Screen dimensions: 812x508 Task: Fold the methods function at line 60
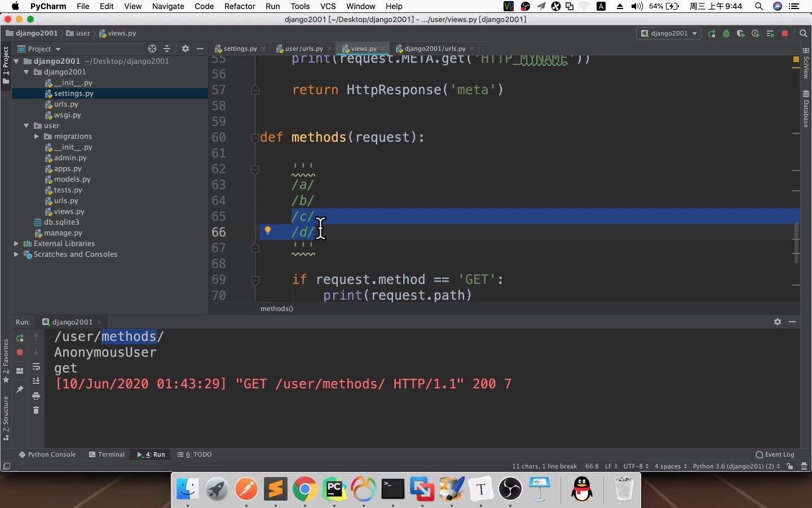pyautogui.click(x=255, y=137)
